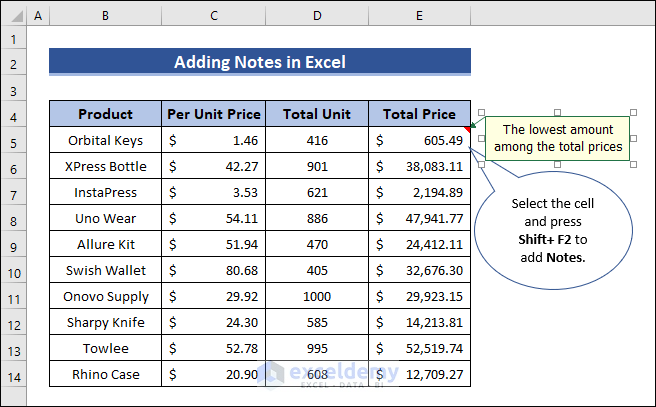The image size is (656, 407).
Task: Select the 'Rhino Case' product cell
Action: [105, 374]
